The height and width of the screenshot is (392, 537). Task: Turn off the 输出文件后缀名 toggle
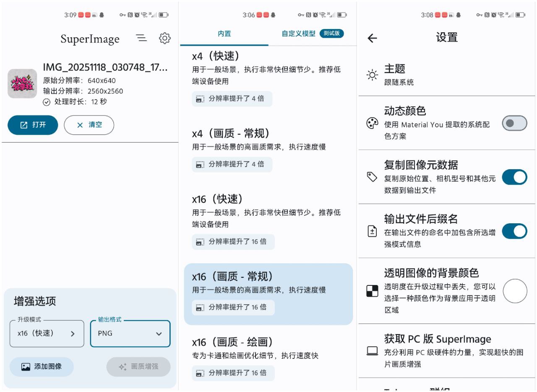(514, 231)
